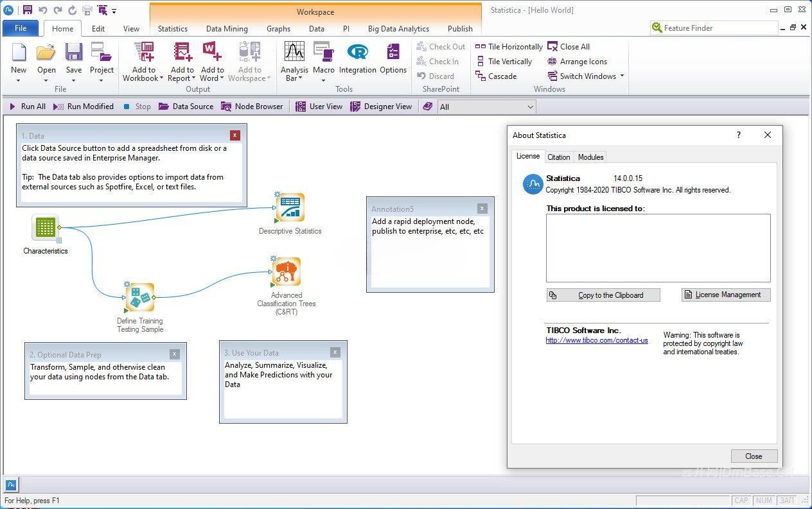Expand the New button dropdown arrow

[19, 80]
